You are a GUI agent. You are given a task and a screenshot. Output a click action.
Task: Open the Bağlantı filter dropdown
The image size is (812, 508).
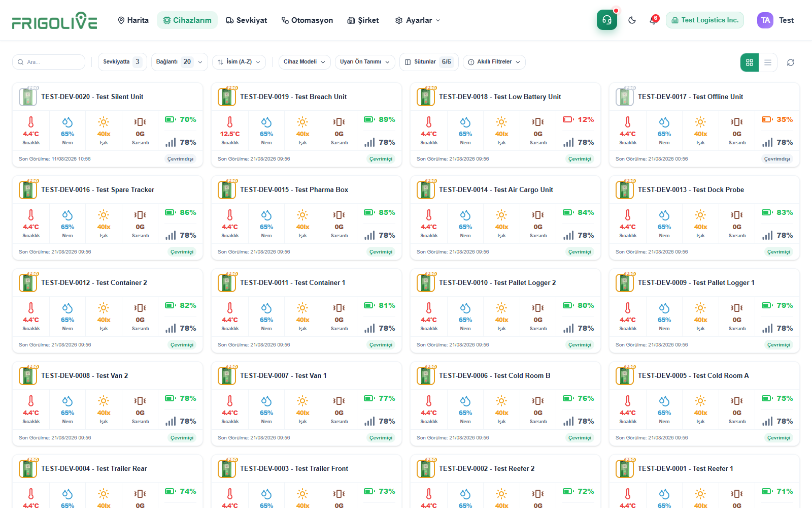click(x=180, y=62)
